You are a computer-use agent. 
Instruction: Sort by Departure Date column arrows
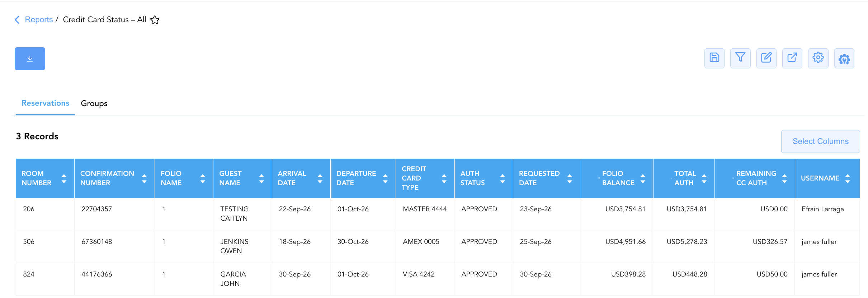pos(385,178)
